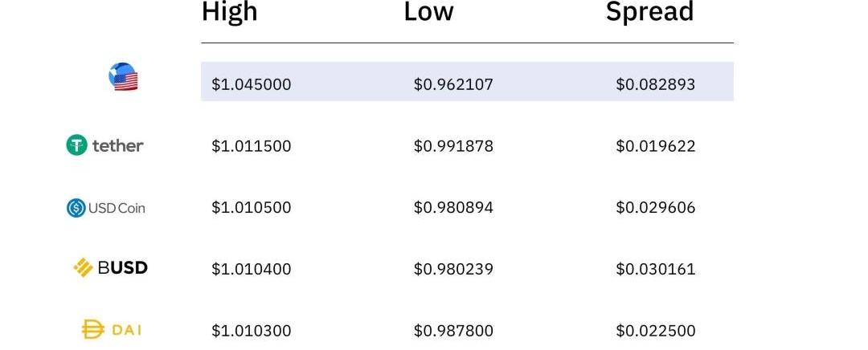The height and width of the screenshot is (350, 868).
Task: Click the Spread column header
Action: (x=649, y=12)
